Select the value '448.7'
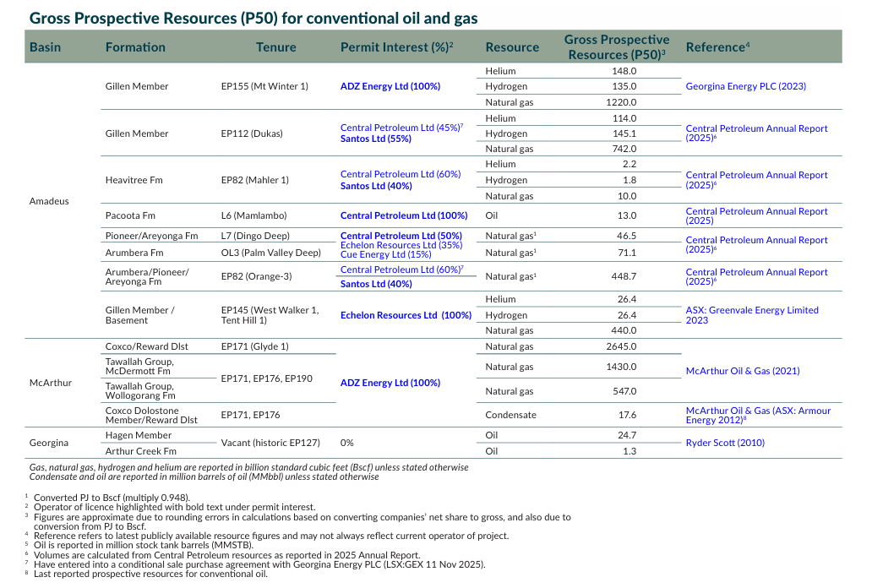The image size is (872, 588). 624,276
